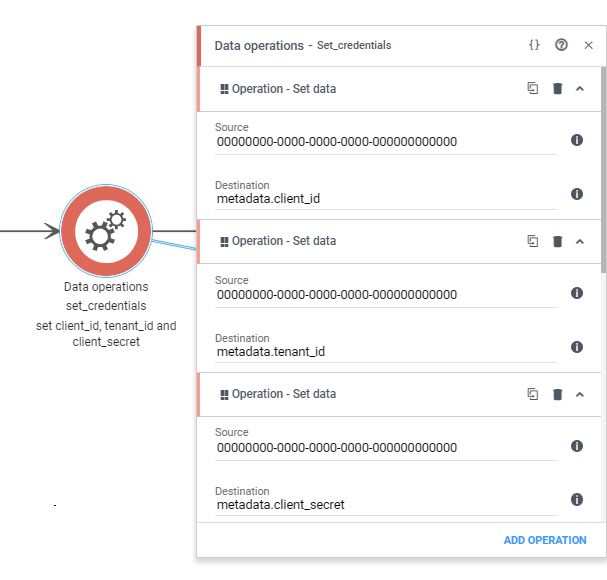
Task: Close the Data operations panel
Action: (588, 45)
